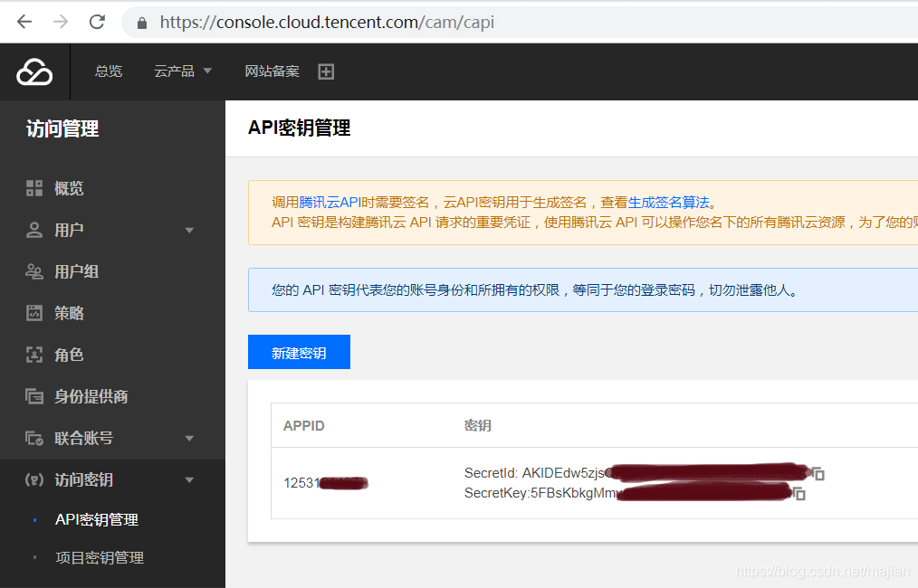
Task: Open Tencent Cloud logo home
Action: (x=34, y=72)
